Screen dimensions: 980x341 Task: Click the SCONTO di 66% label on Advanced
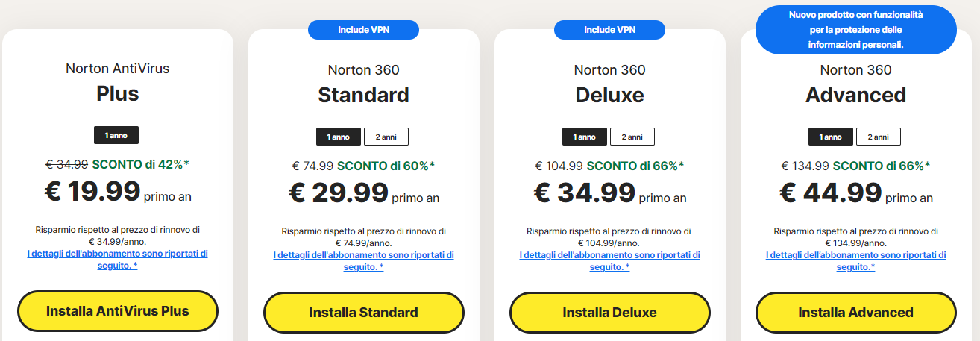(882, 165)
